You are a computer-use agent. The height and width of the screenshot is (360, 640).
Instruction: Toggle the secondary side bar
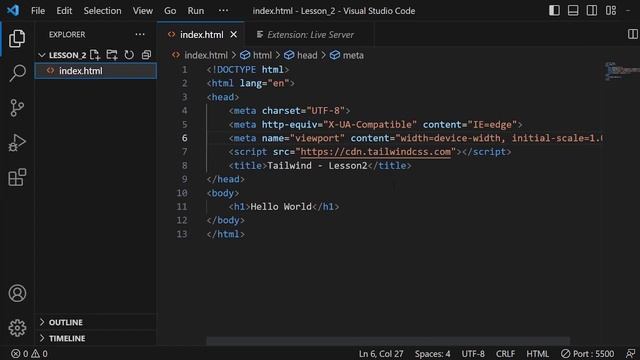click(x=591, y=10)
